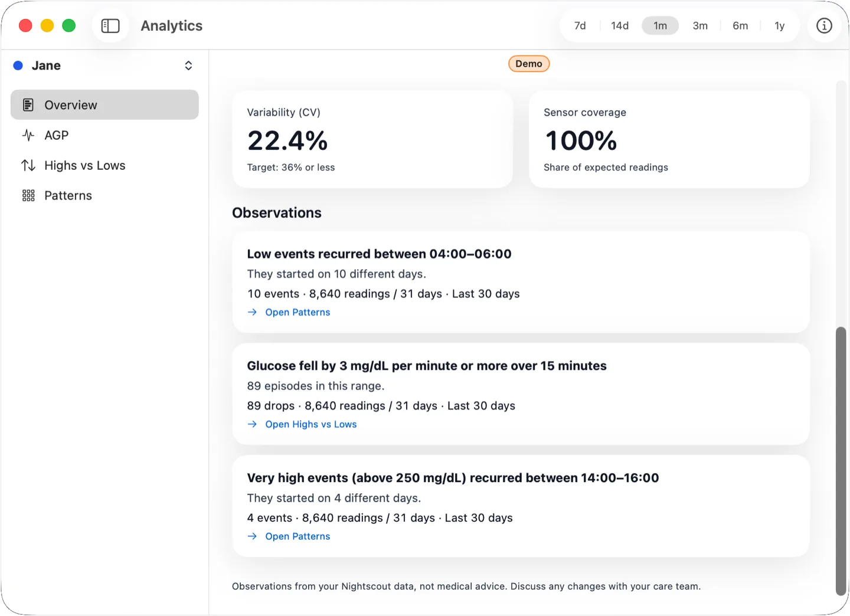Open Patterns link under Low events
Viewport: 850px width, 616px height.
[297, 312]
